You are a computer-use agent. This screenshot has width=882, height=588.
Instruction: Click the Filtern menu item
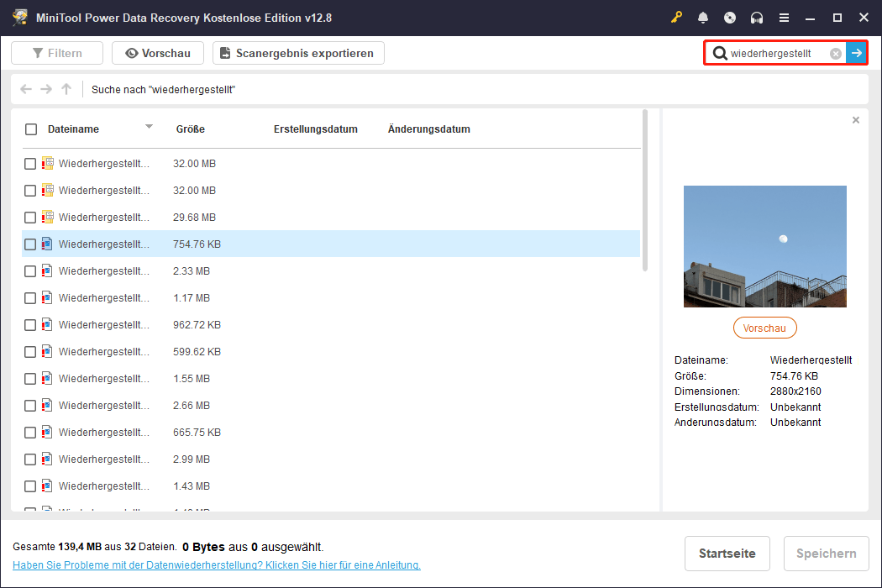click(56, 52)
